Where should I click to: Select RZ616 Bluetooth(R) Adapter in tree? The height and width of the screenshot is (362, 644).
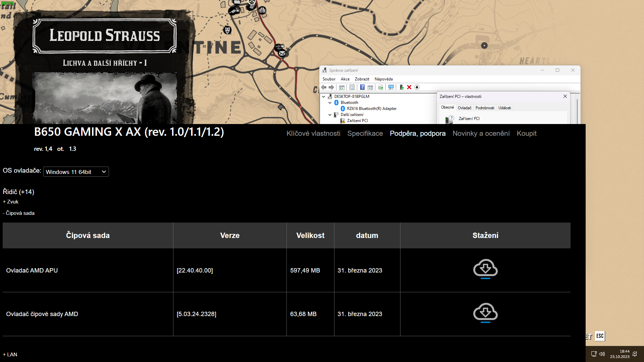tap(372, 109)
